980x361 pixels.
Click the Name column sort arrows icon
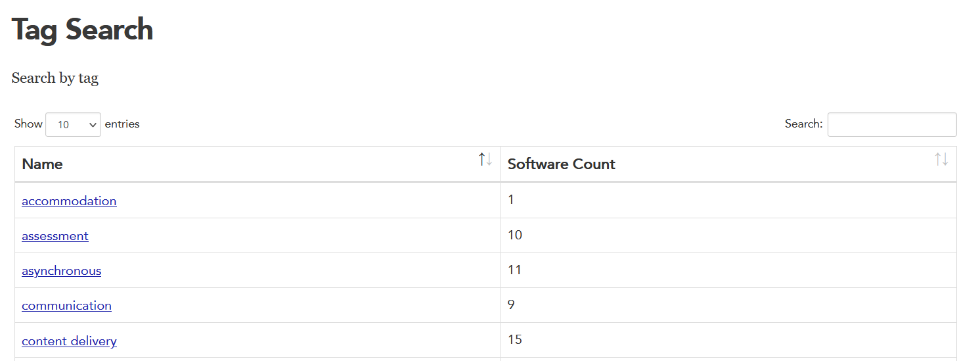pyautogui.click(x=485, y=159)
